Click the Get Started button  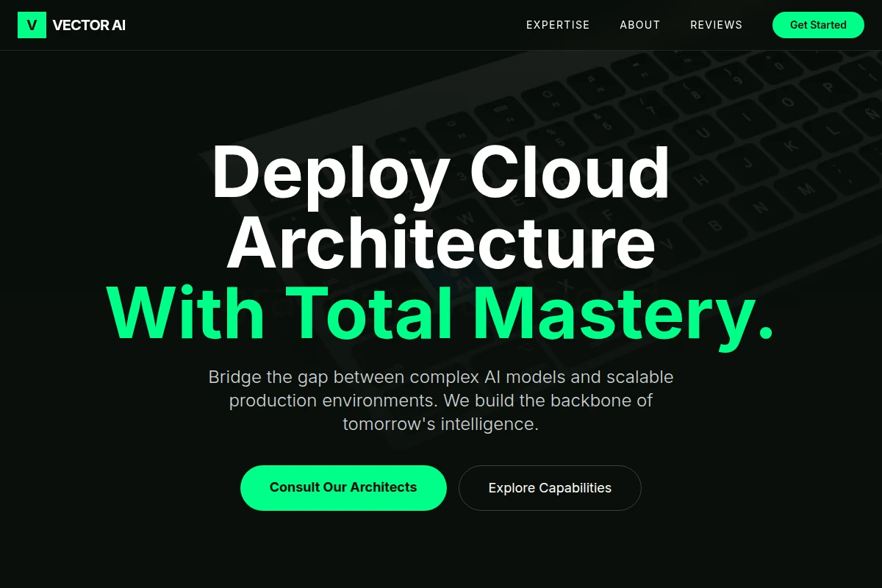pos(818,25)
